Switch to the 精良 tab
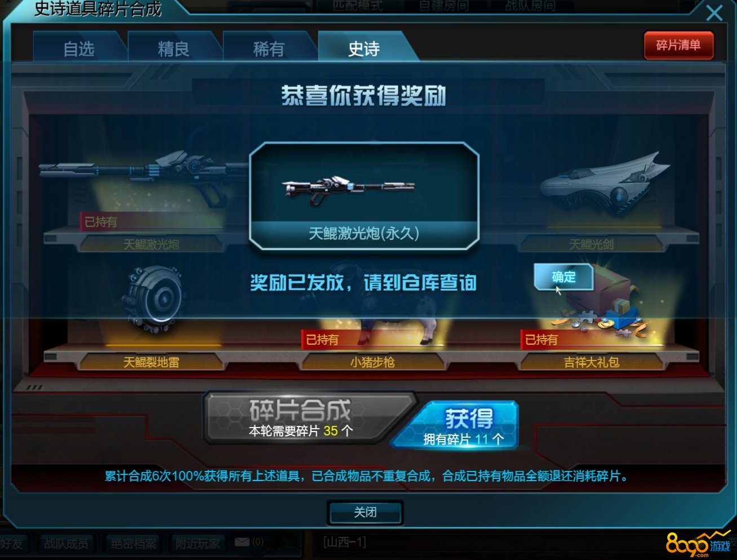 [x=174, y=48]
